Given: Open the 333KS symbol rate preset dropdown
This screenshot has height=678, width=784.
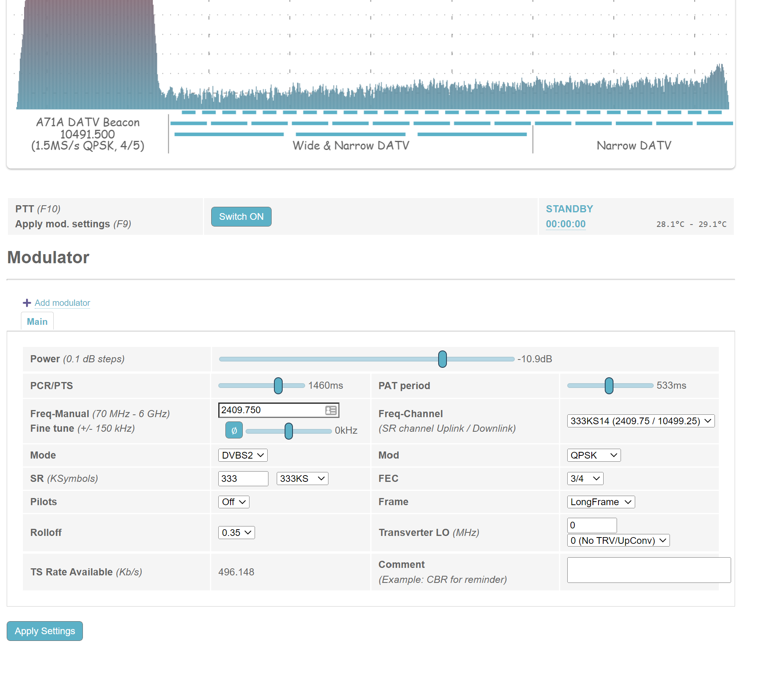Looking at the screenshot, I should 302,479.
